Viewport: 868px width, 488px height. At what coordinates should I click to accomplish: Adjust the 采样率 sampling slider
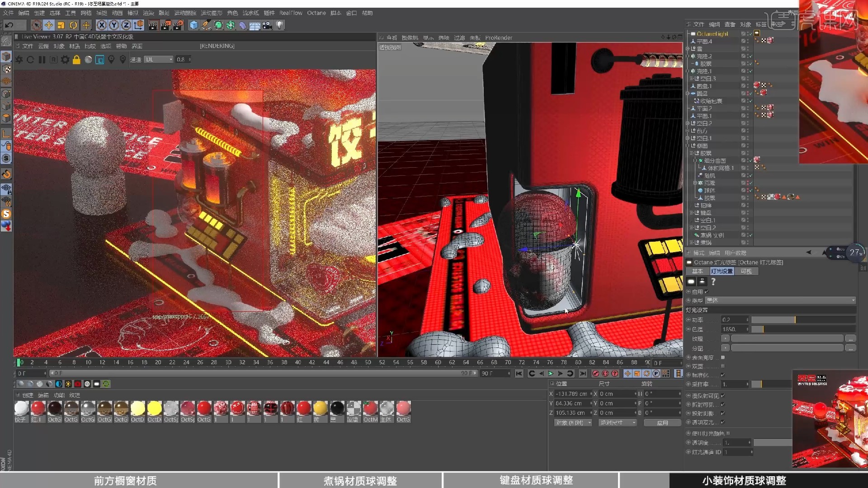click(x=771, y=384)
